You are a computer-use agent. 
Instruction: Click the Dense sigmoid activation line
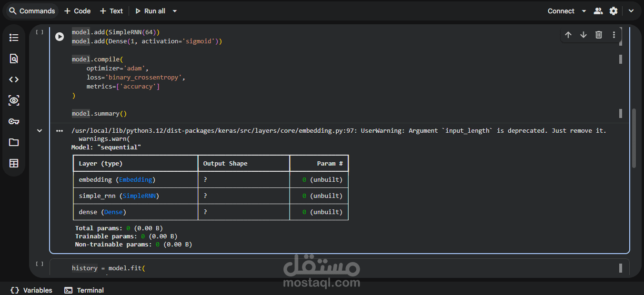tap(147, 41)
